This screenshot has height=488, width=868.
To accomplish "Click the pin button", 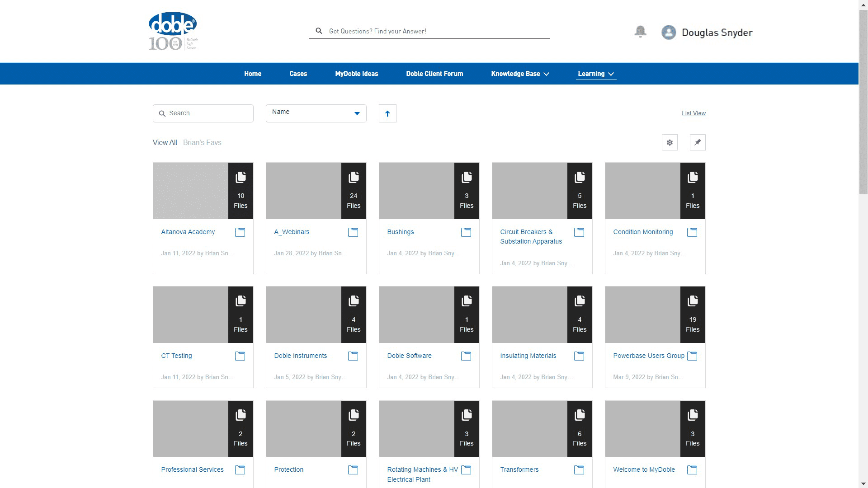I will point(698,142).
